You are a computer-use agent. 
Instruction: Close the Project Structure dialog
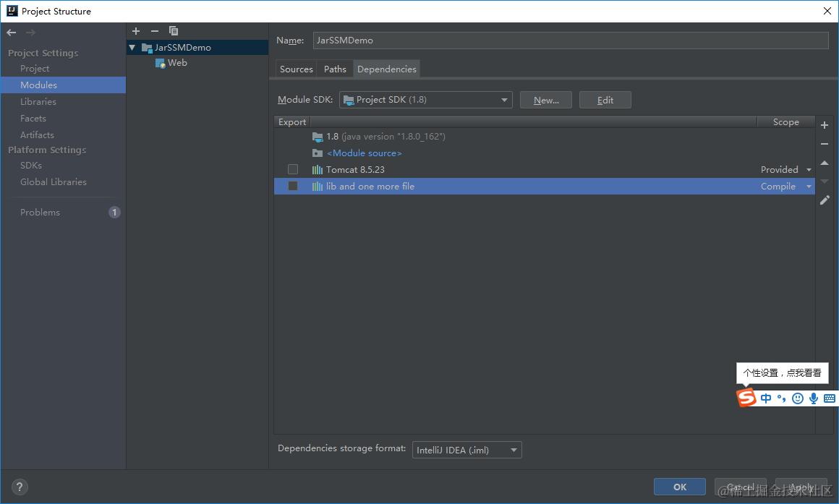point(827,11)
